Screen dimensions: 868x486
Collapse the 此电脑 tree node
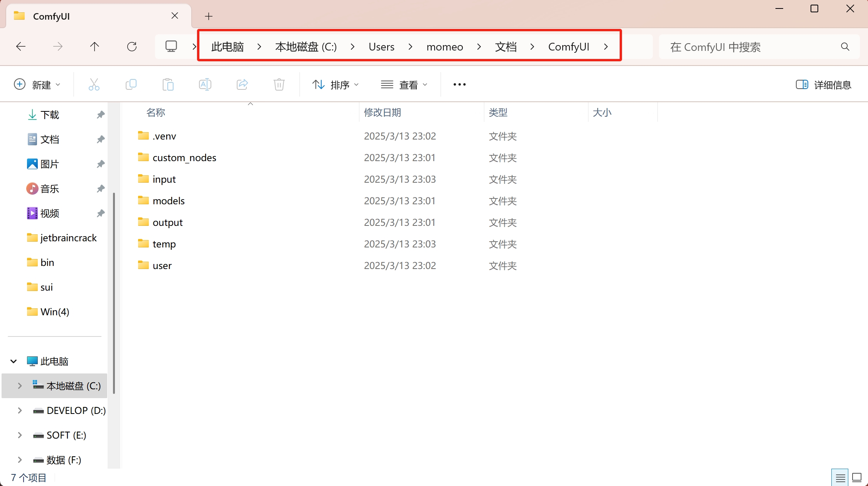(13, 361)
